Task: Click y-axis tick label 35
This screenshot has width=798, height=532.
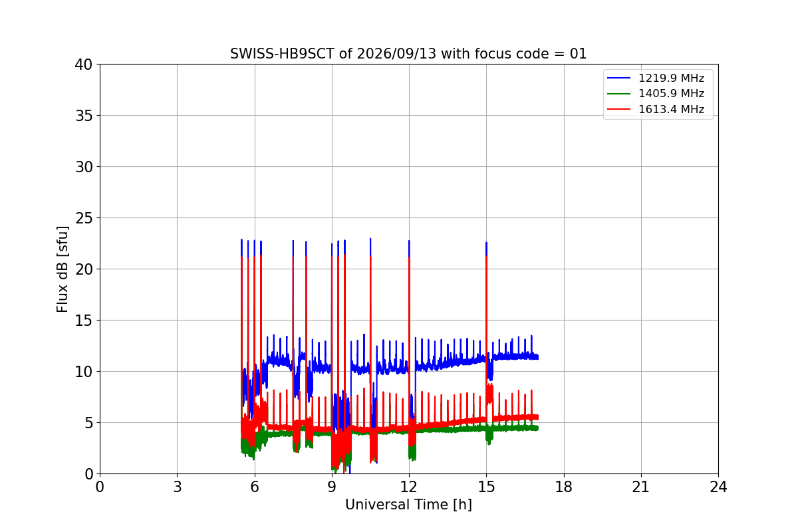Action: click(84, 116)
